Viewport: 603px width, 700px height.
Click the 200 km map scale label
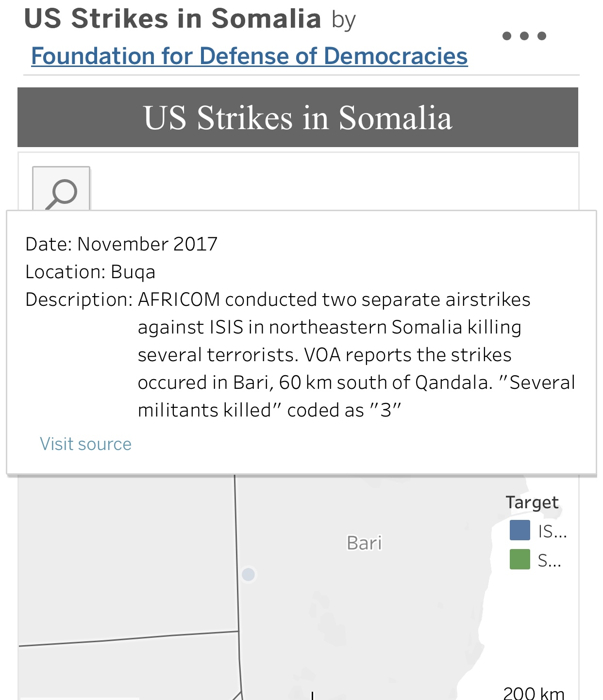coord(534,693)
